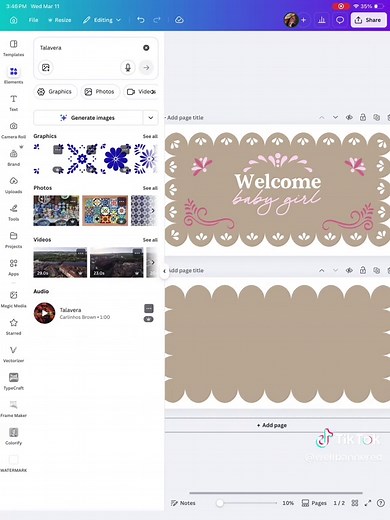Select the colorful tiles photo
Image resolution: width=390 pixels, height=520 pixels.
(105, 211)
